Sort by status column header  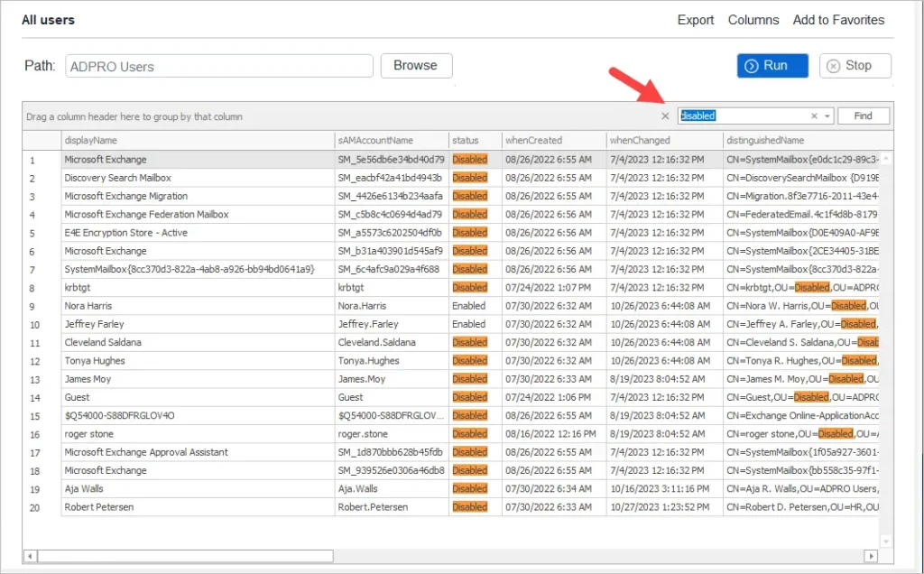(475, 140)
